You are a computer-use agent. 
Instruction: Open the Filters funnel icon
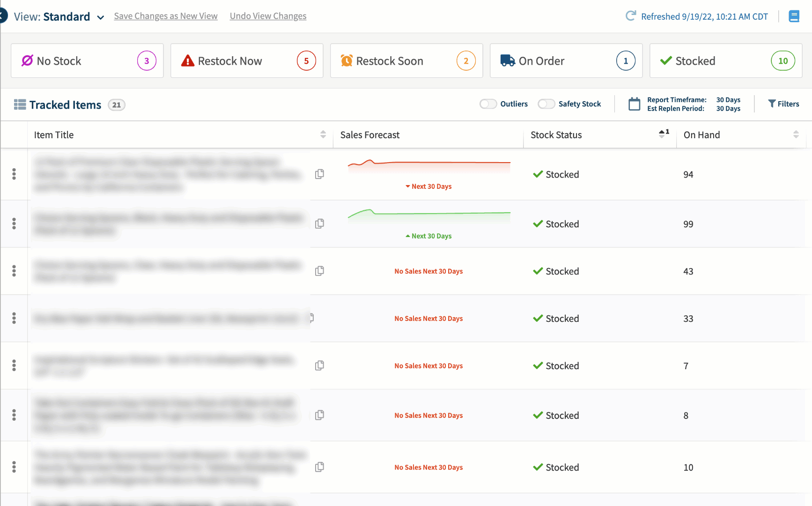772,104
